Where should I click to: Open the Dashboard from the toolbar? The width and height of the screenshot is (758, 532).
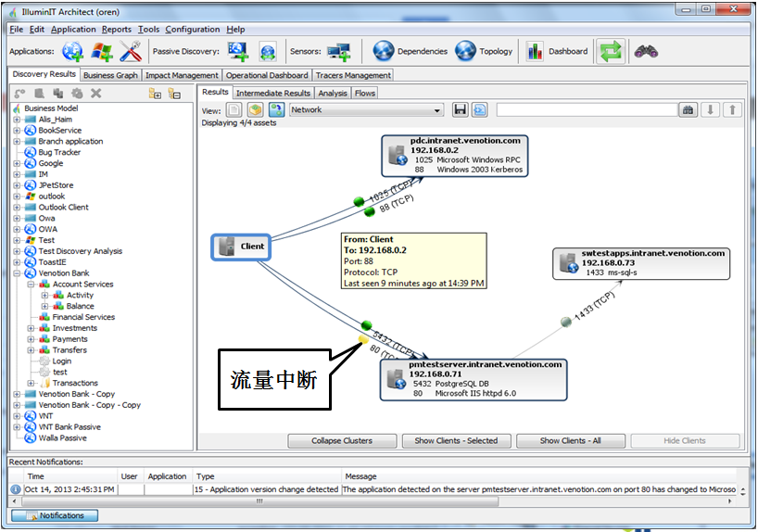tap(557, 51)
